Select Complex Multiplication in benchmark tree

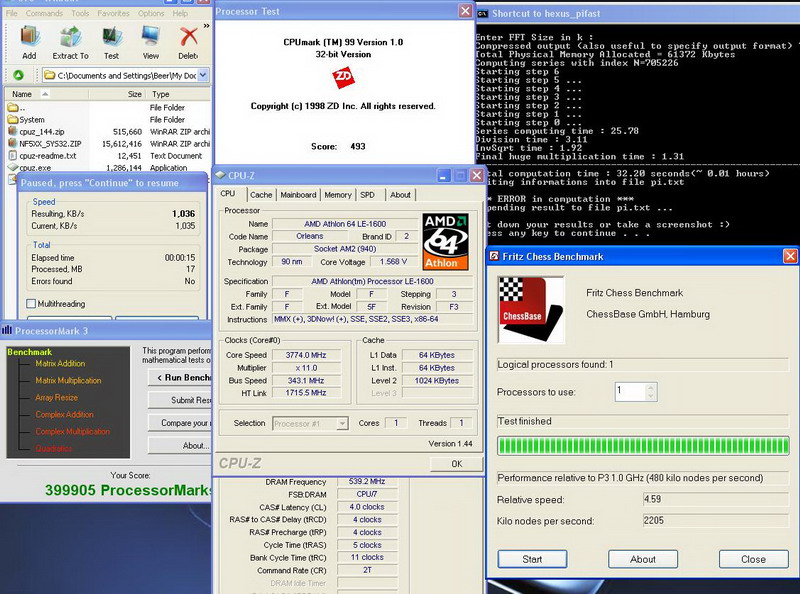[72, 432]
